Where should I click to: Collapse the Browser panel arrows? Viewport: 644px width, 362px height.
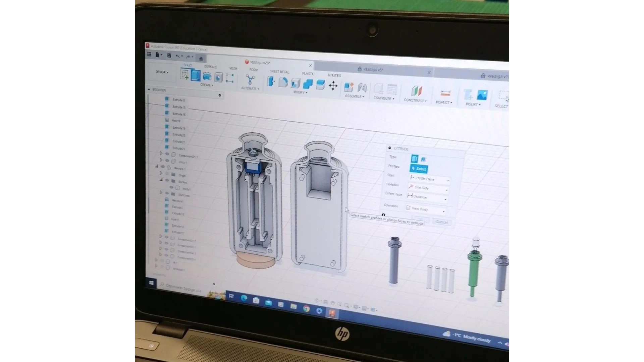point(149,89)
